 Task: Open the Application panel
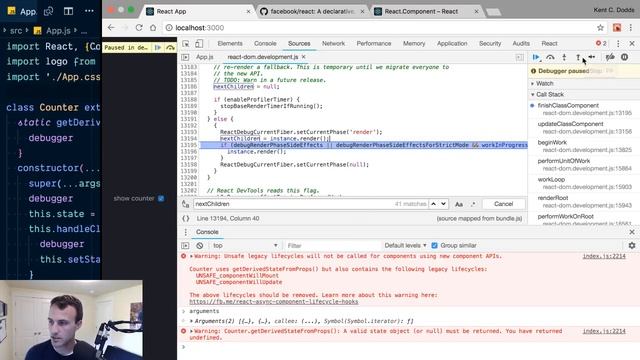452,44
